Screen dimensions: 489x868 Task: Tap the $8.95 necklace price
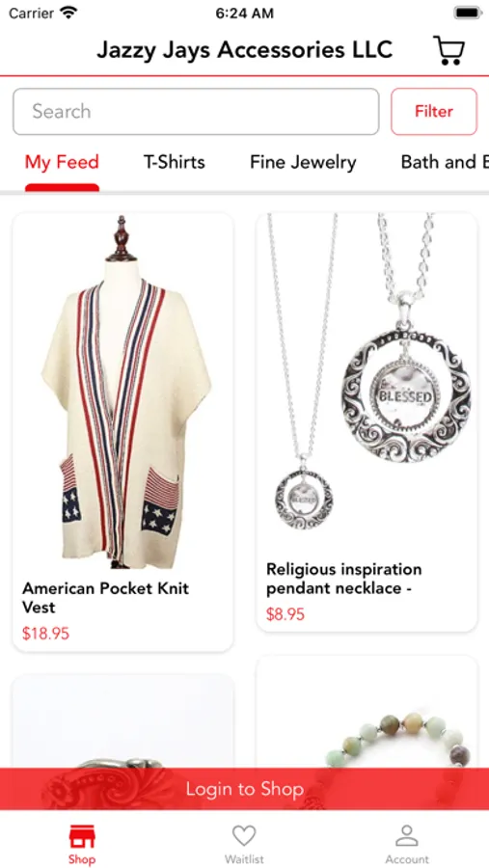[x=285, y=614]
